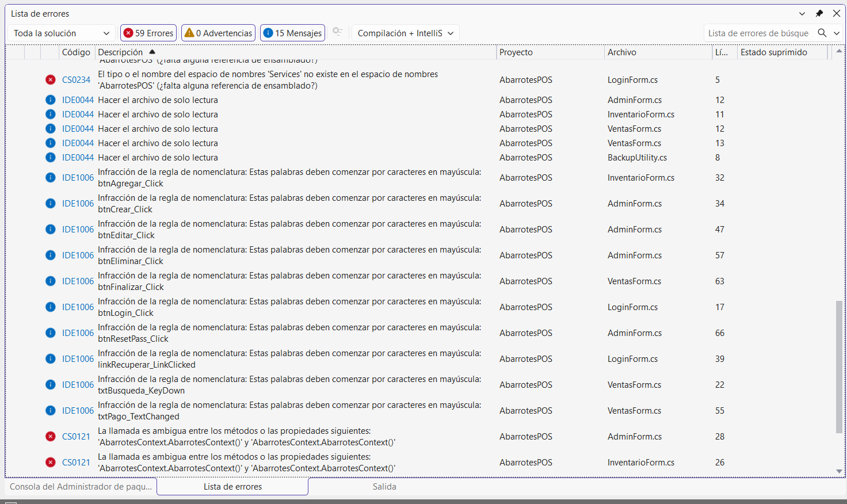This screenshot has width=847, height=504.
Task: Toggle the 15 Mensajes filter
Action: [x=292, y=33]
